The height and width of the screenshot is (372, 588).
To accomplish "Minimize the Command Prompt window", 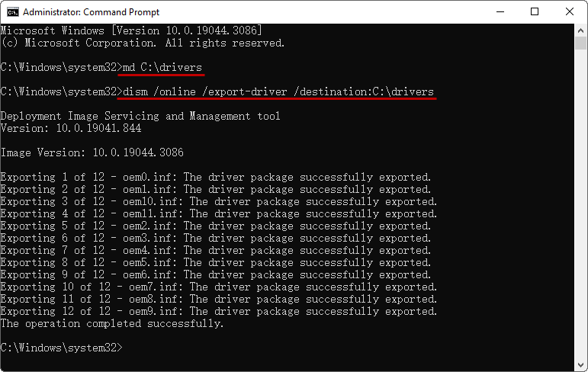I will click(x=500, y=11).
